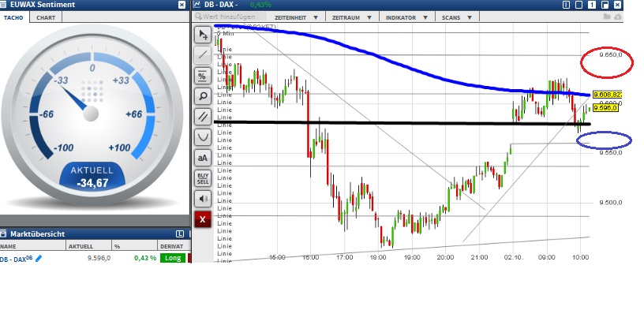Click the green Long derivative button
The height and width of the screenshot is (310, 644).
173,258
